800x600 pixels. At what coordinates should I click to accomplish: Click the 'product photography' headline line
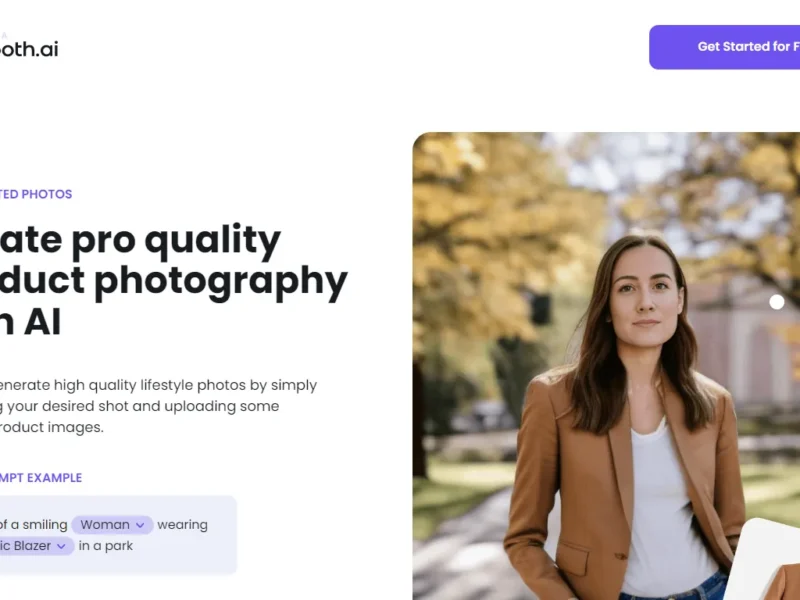click(173, 282)
